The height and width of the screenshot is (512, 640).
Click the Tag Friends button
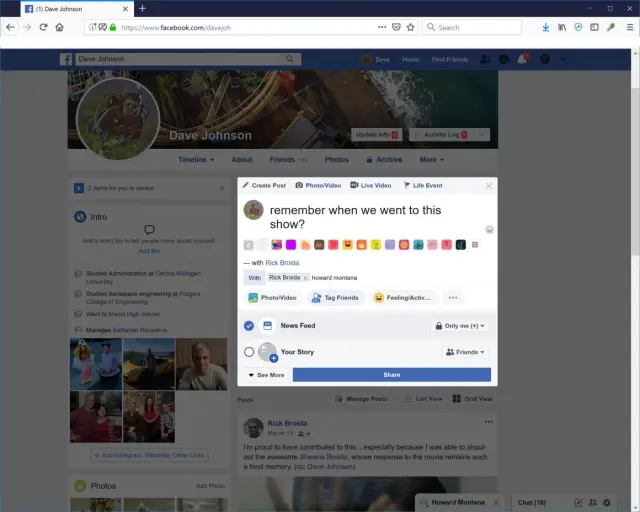pyautogui.click(x=335, y=298)
